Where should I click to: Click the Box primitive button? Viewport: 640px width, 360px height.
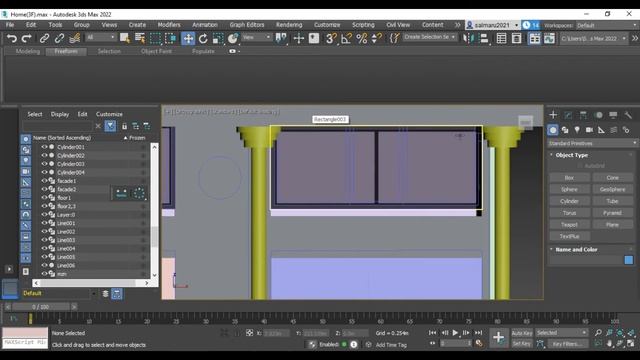pos(569,178)
